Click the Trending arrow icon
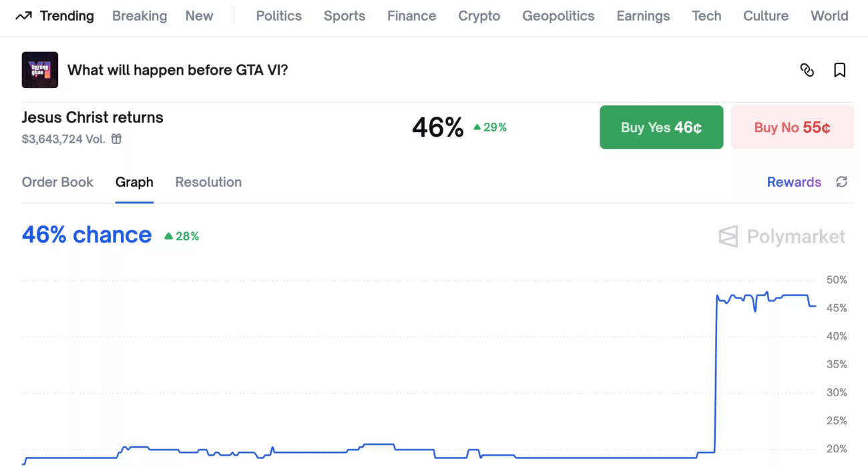 click(23, 16)
